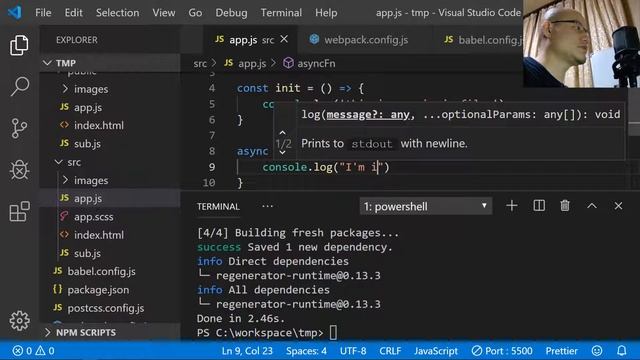The height and width of the screenshot is (360, 640).
Task: Open the Edit menu
Action: pos(73,13)
